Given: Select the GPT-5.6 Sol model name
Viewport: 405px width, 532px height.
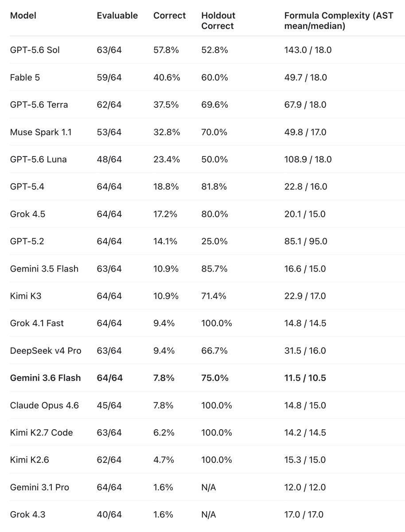Looking at the screenshot, I should click(x=35, y=50).
